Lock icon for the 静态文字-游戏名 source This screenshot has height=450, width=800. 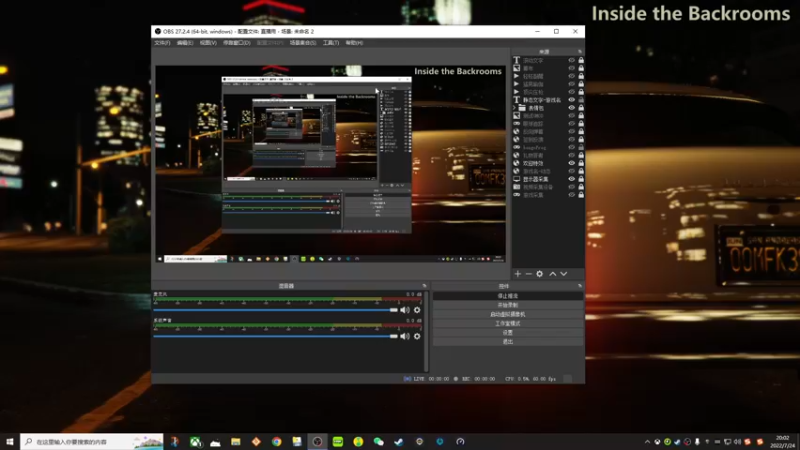pyautogui.click(x=581, y=100)
